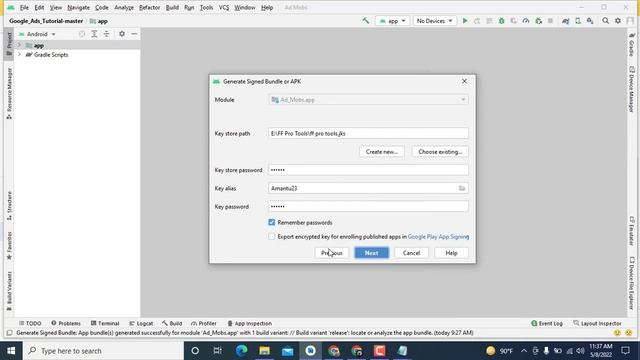Click Choose existing... keystore button
The width and height of the screenshot is (640, 360).
point(440,151)
